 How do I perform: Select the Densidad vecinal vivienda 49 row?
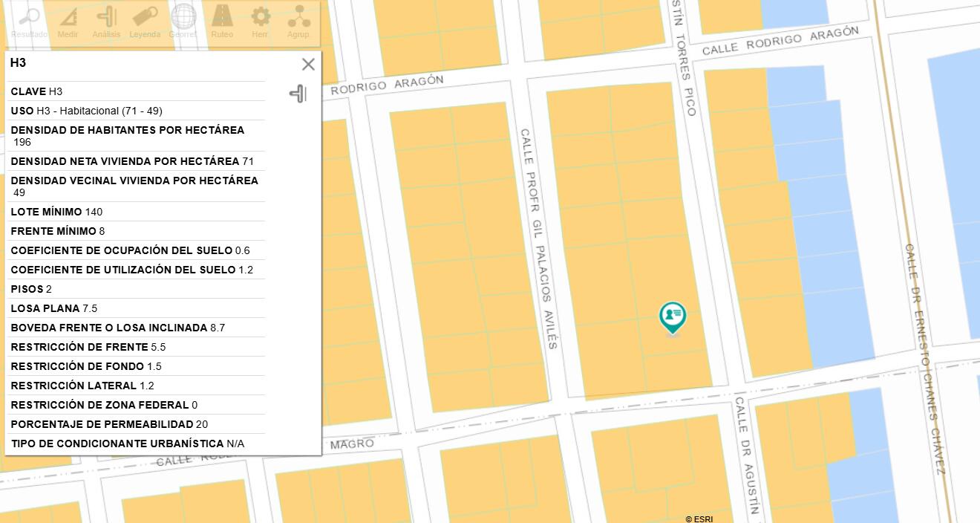coord(137,186)
